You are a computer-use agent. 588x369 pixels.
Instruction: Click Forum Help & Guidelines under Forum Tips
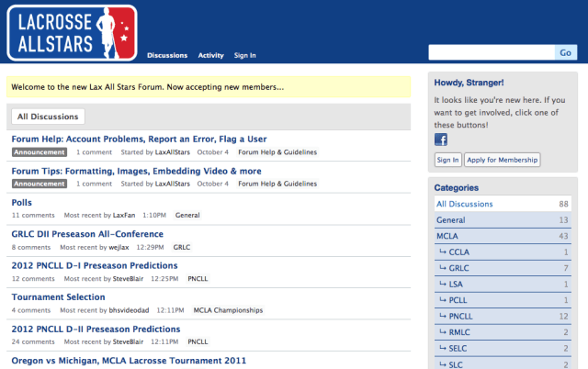point(277,184)
